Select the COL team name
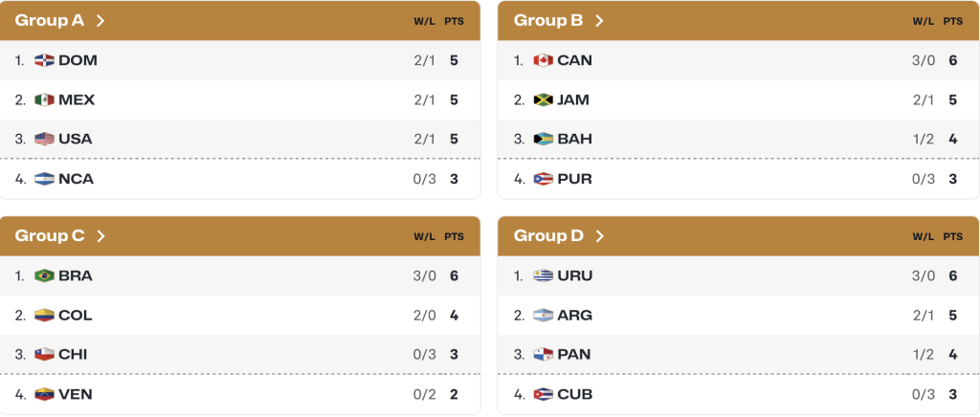 (76, 315)
